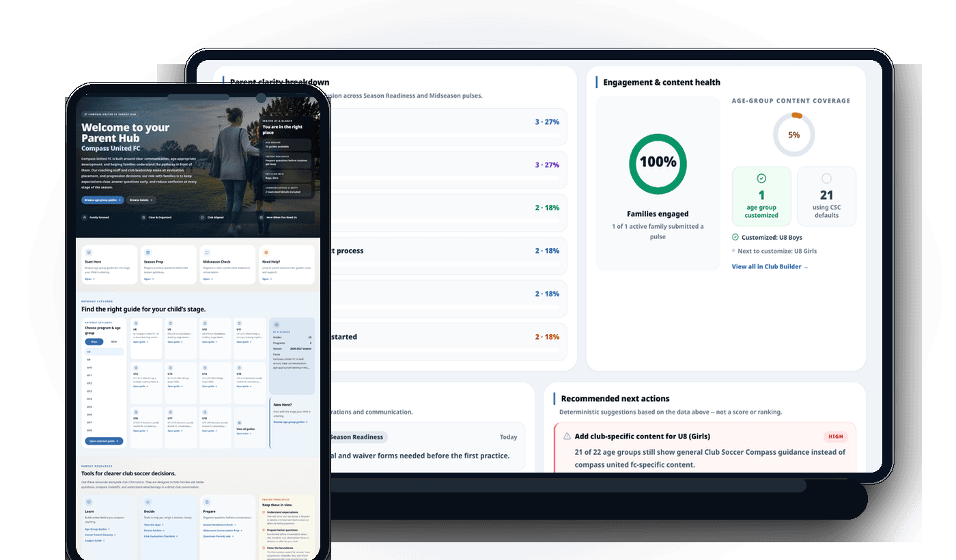
Task: Click the green check circle in age group customized card
Action: (761, 178)
